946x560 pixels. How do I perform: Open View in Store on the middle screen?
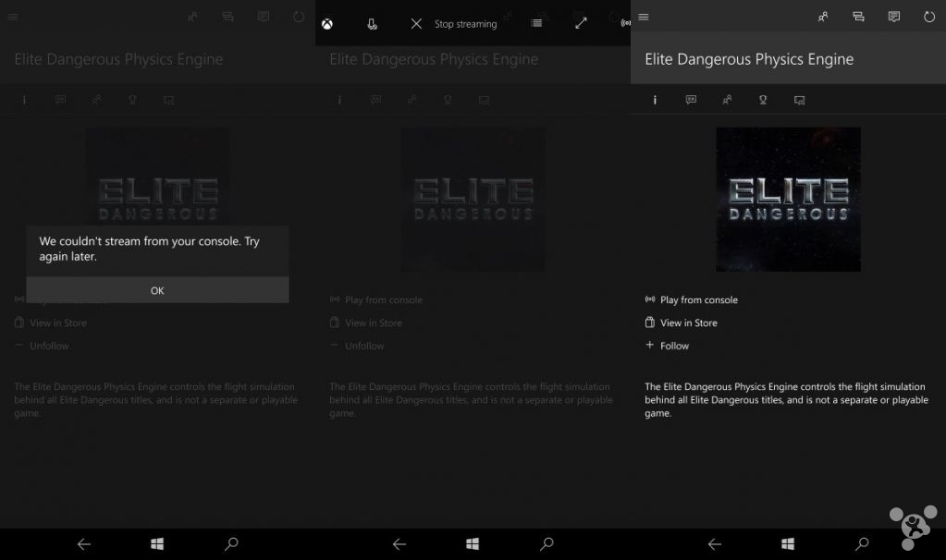point(365,323)
